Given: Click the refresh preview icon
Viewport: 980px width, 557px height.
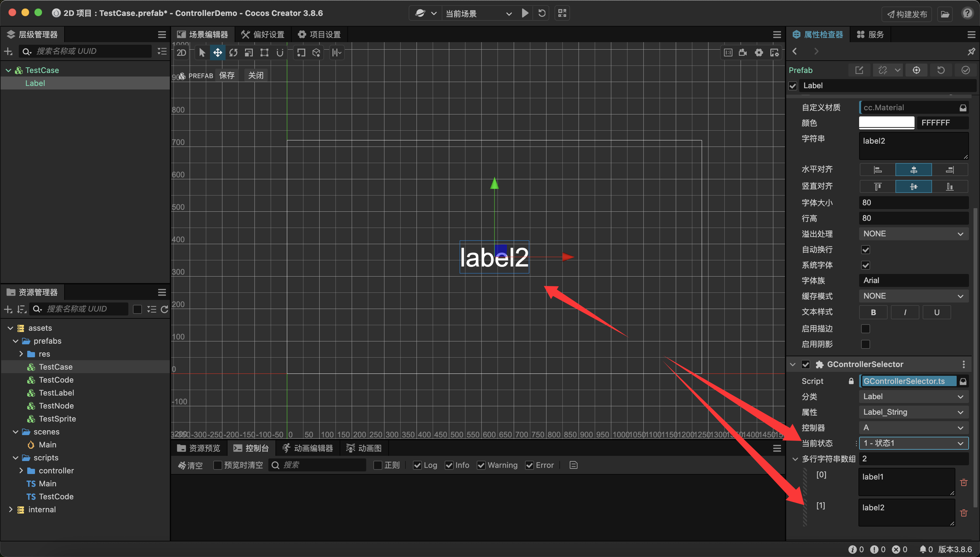Looking at the screenshot, I should (x=542, y=13).
